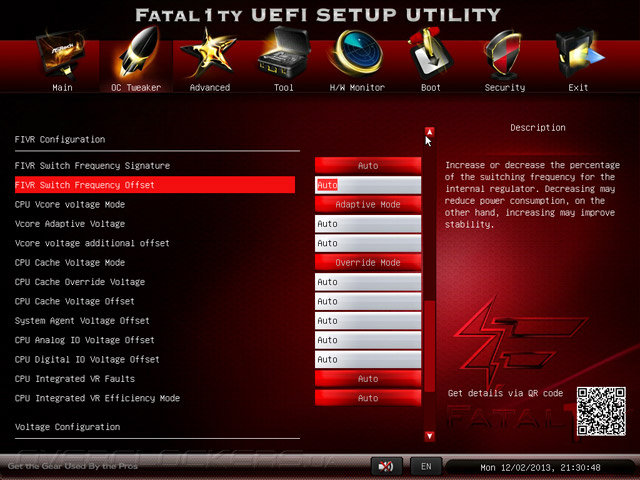Click CPU Cache Voltage Offset field

point(368,301)
